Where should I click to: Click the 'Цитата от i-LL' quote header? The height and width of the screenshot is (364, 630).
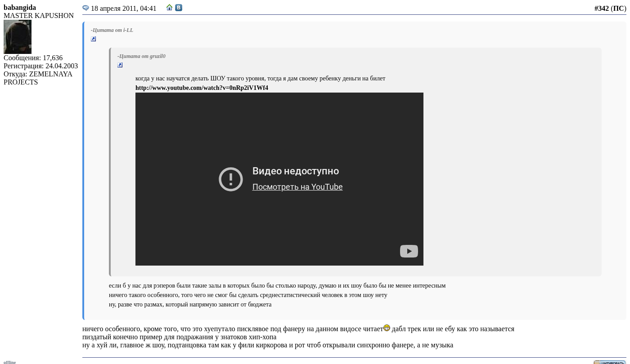coord(112,30)
